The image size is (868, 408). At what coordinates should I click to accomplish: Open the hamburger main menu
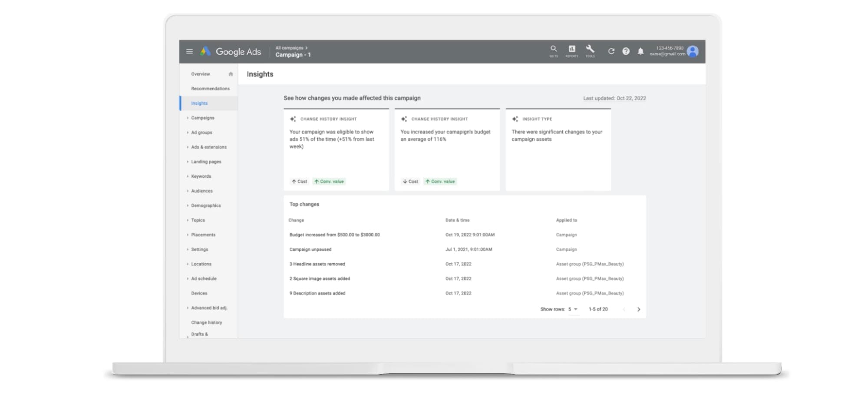coord(189,51)
